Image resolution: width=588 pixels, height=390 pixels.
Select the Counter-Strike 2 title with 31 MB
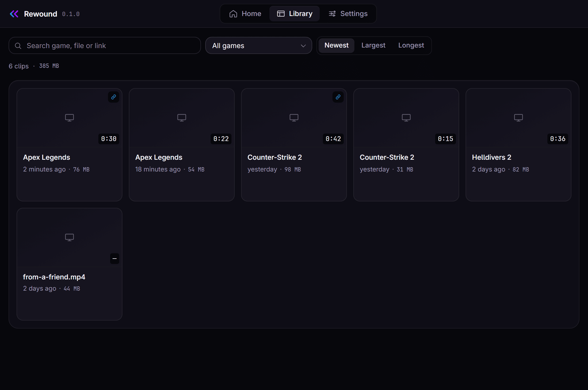pyautogui.click(x=387, y=157)
